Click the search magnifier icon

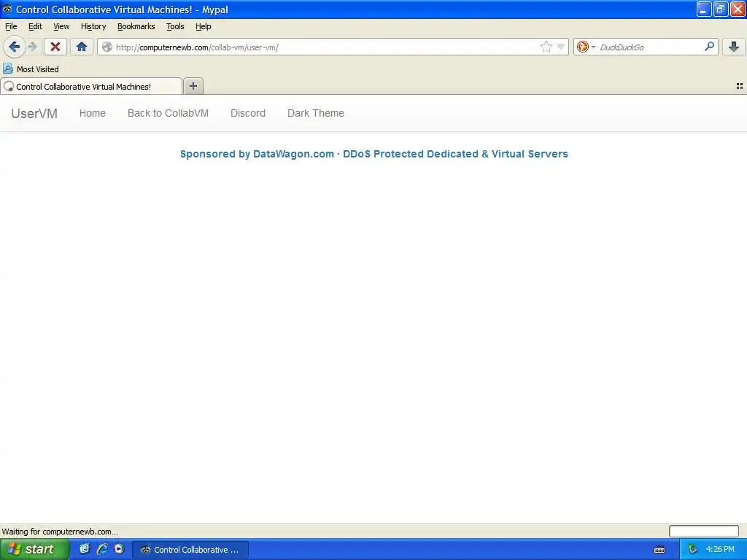pos(709,46)
